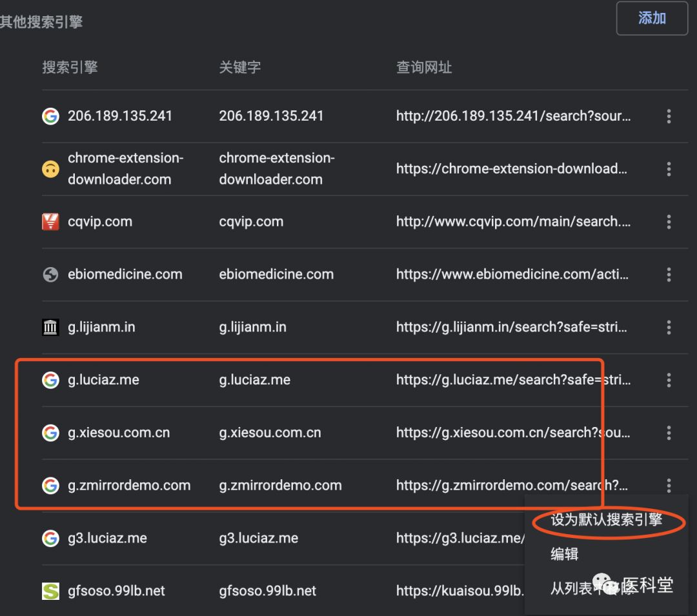Viewport: 697px width, 616px height.
Task: Click the 关键字 column header
Action: pyautogui.click(x=239, y=68)
